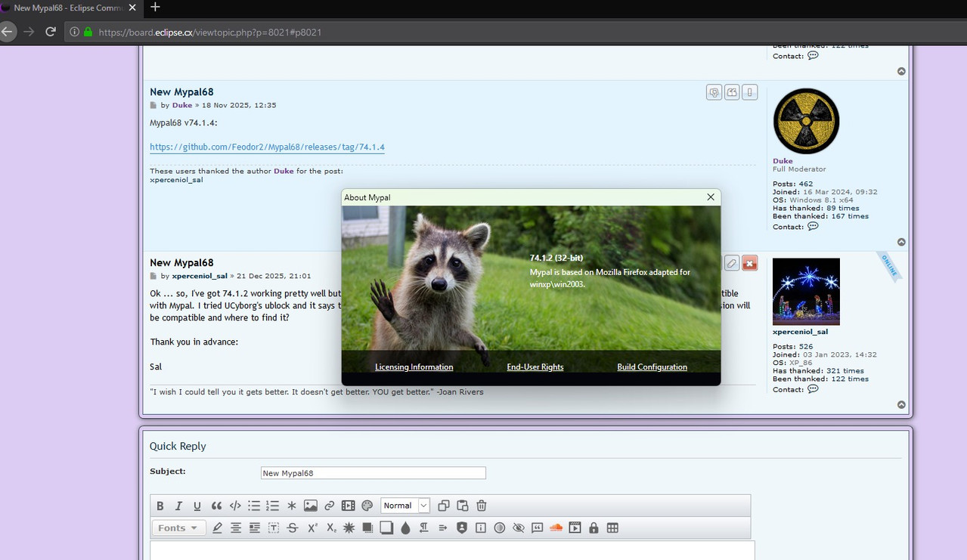The image size is (967, 560).
Task: Open Duke's 'New Mypal68' post title
Action: tap(181, 92)
